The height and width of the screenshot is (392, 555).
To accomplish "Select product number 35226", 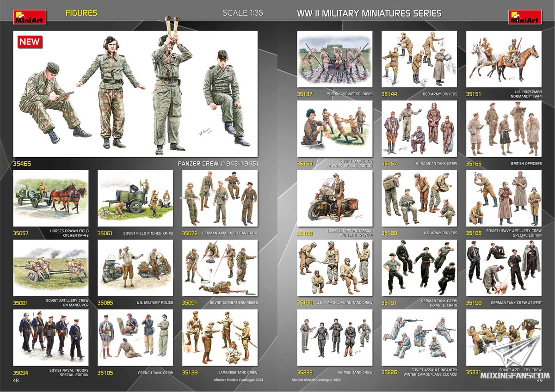I will pos(389,373).
